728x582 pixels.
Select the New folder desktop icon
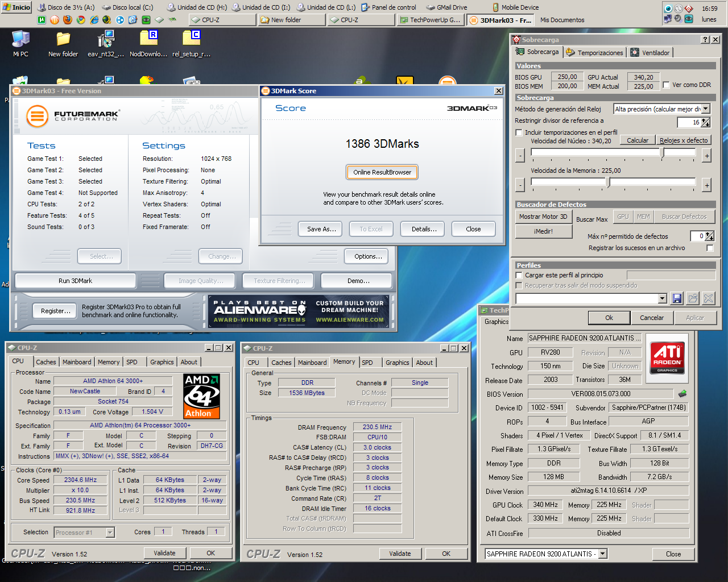click(x=63, y=44)
